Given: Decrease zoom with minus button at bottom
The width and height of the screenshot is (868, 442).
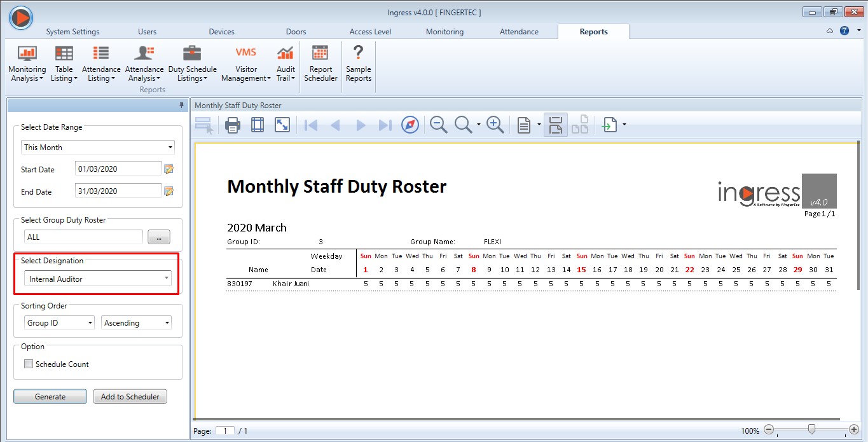Looking at the screenshot, I should pyautogui.click(x=769, y=430).
